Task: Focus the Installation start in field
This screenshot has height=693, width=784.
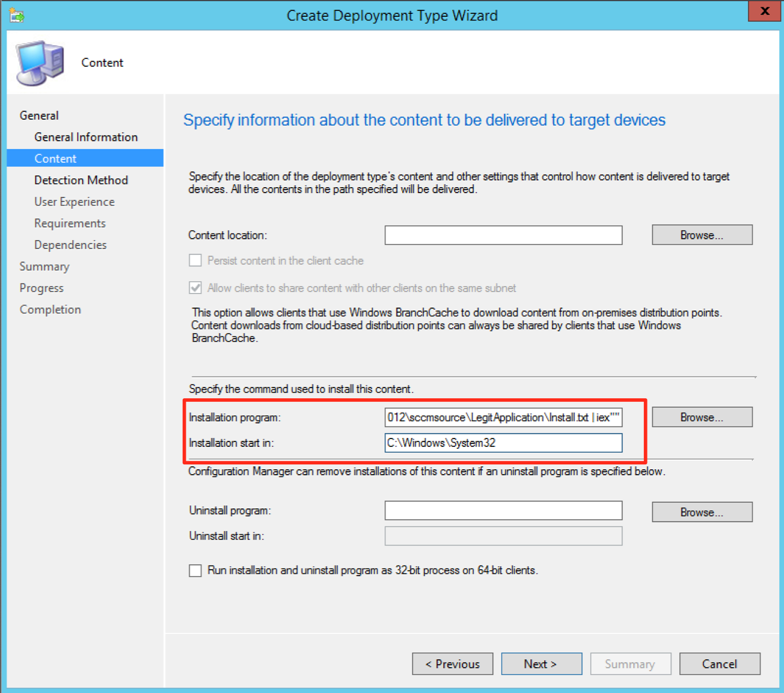Action: tap(503, 443)
